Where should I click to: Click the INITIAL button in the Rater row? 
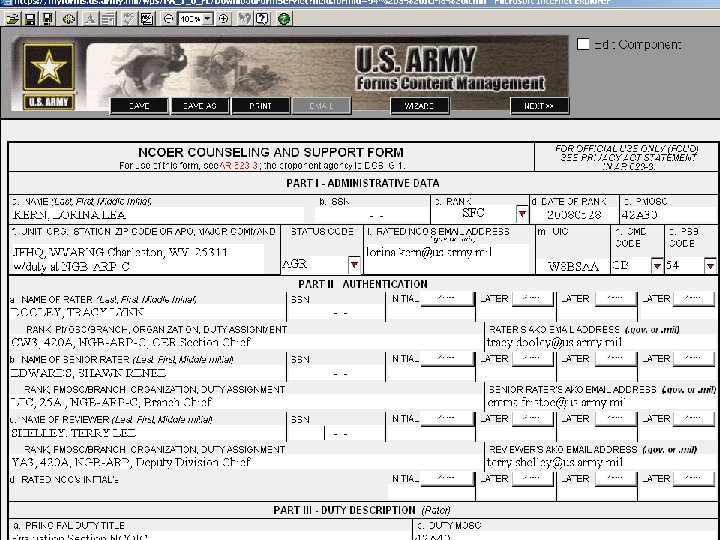click(447, 298)
